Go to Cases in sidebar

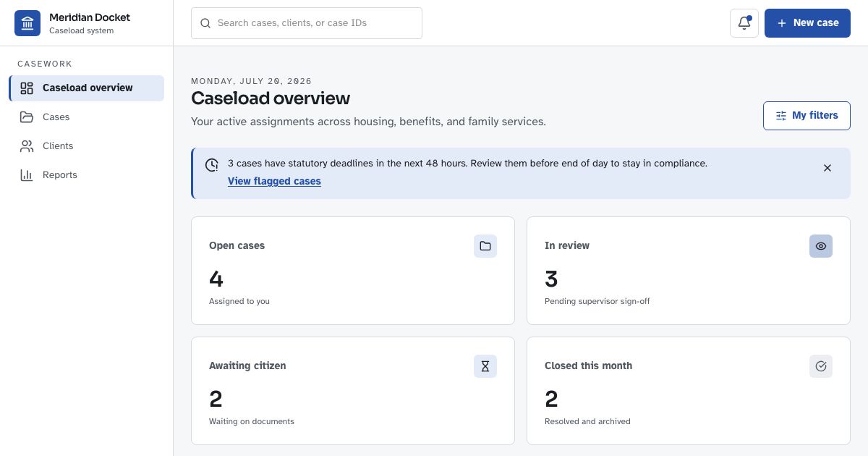click(x=87, y=117)
